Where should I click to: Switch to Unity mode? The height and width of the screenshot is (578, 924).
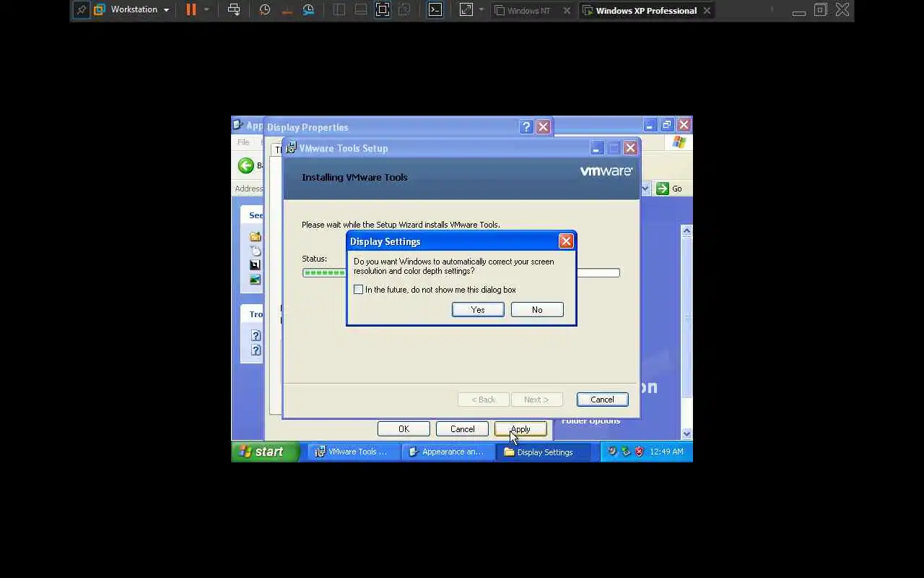[x=404, y=10]
